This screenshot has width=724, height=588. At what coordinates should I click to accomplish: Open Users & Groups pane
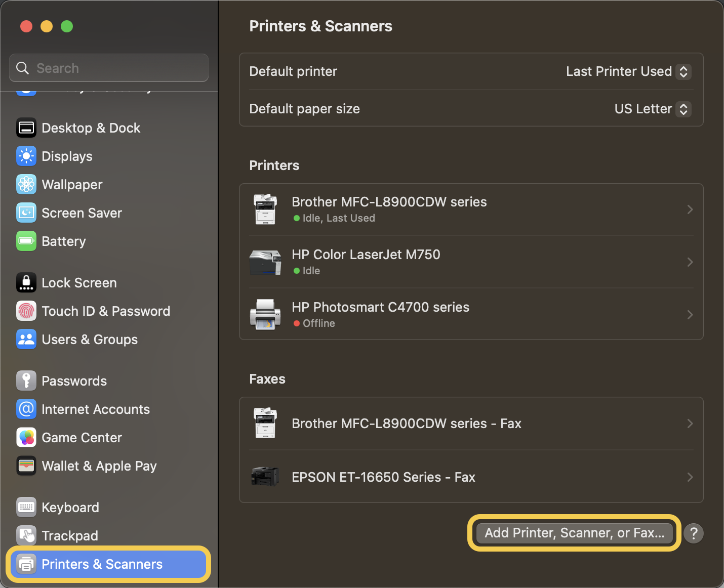tap(109, 340)
